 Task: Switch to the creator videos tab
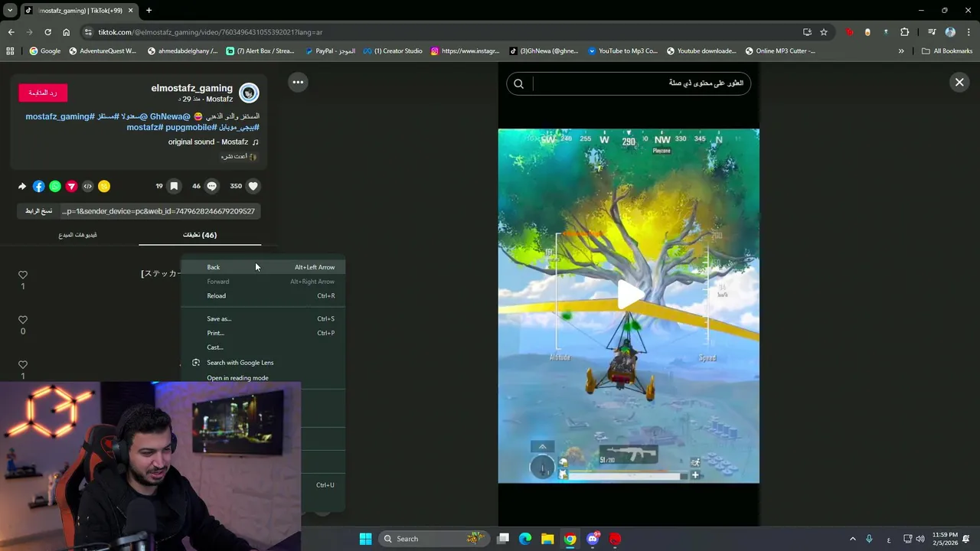coord(77,235)
